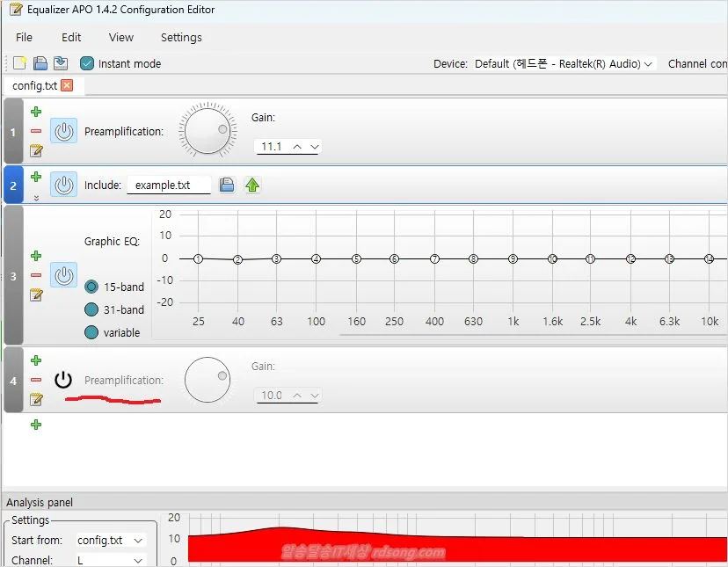The image size is (728, 567).
Task: Enable the disabled Preamplification power button in row 4
Action: pyautogui.click(x=63, y=380)
